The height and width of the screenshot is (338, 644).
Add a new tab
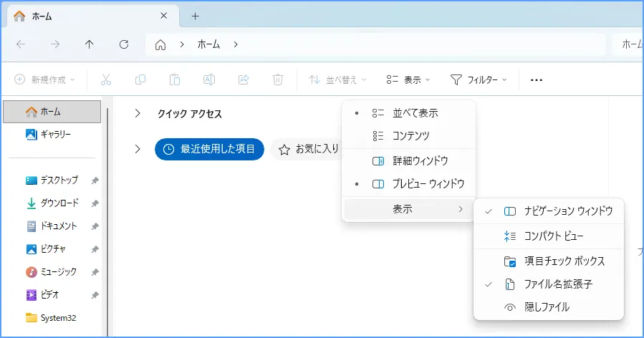(195, 16)
